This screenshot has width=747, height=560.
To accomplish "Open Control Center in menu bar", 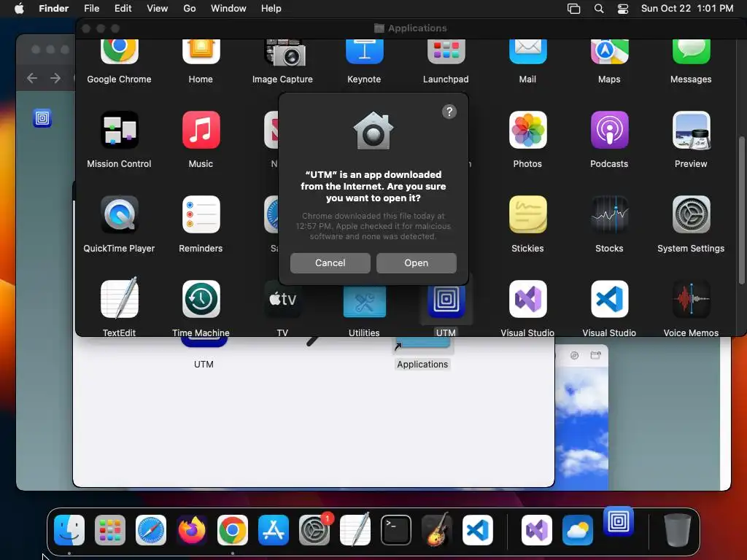I will pyautogui.click(x=623, y=9).
